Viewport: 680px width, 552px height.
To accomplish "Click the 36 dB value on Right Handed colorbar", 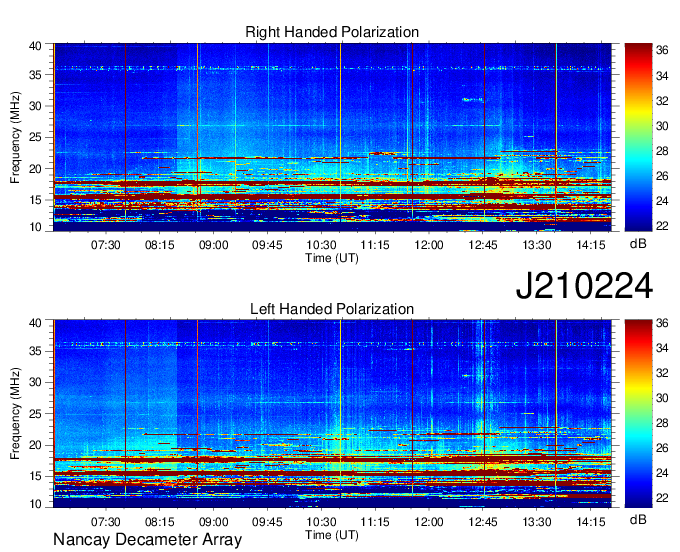I will [x=662, y=51].
